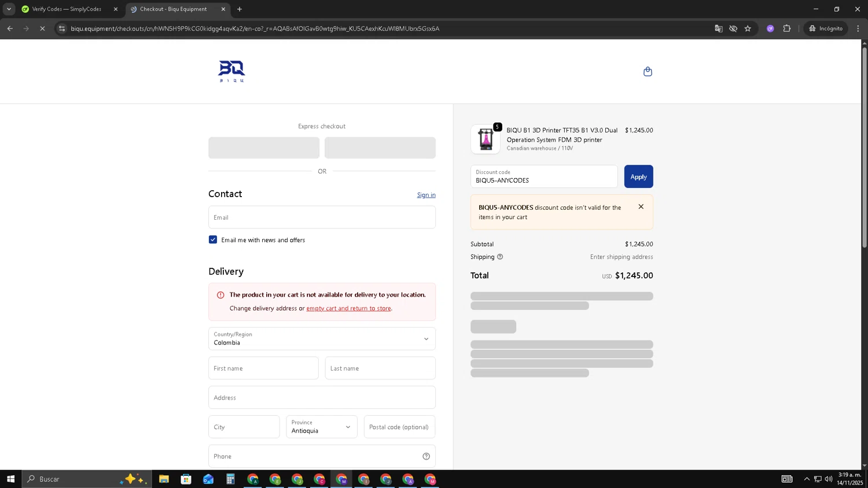Show hidden system tray icons
The height and width of the screenshot is (488, 868).
[807, 479]
